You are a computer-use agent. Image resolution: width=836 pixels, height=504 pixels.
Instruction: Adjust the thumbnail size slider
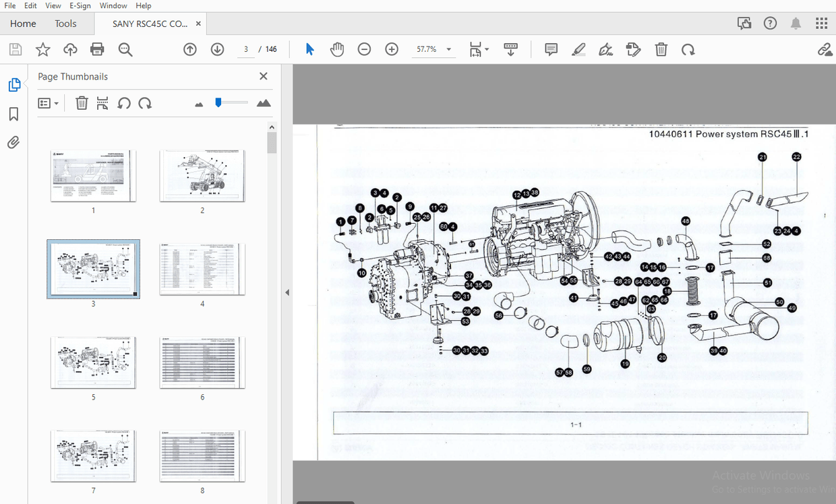[218, 102]
